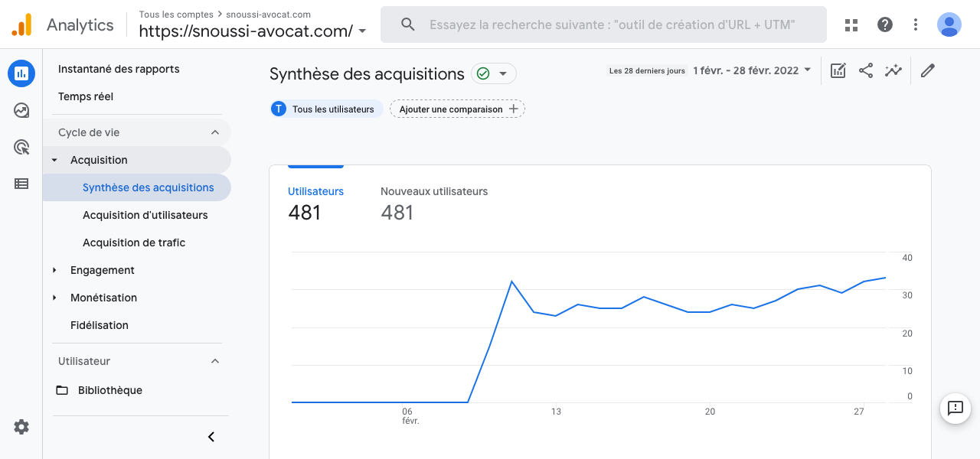
Task: Open the account profile avatar
Action: point(949,24)
